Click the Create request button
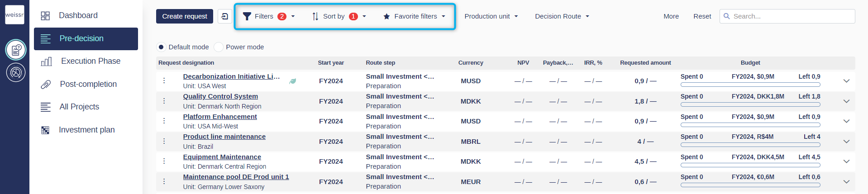This screenshot has height=194, width=868. point(185,16)
